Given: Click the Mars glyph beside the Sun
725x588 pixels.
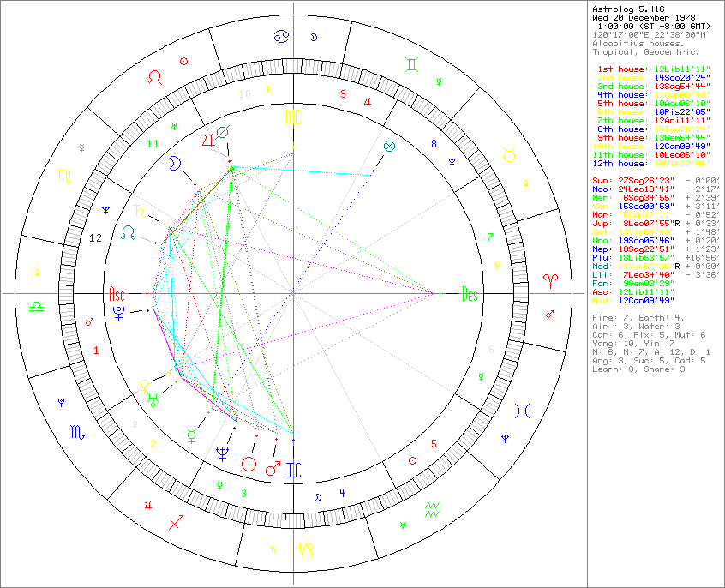Looking at the screenshot, I should pyautogui.click(x=272, y=469).
